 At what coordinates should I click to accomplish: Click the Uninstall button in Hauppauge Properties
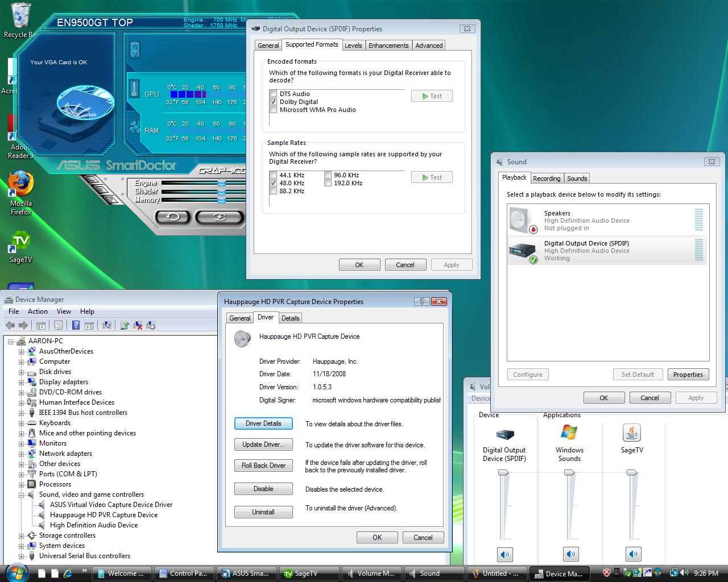click(x=263, y=512)
